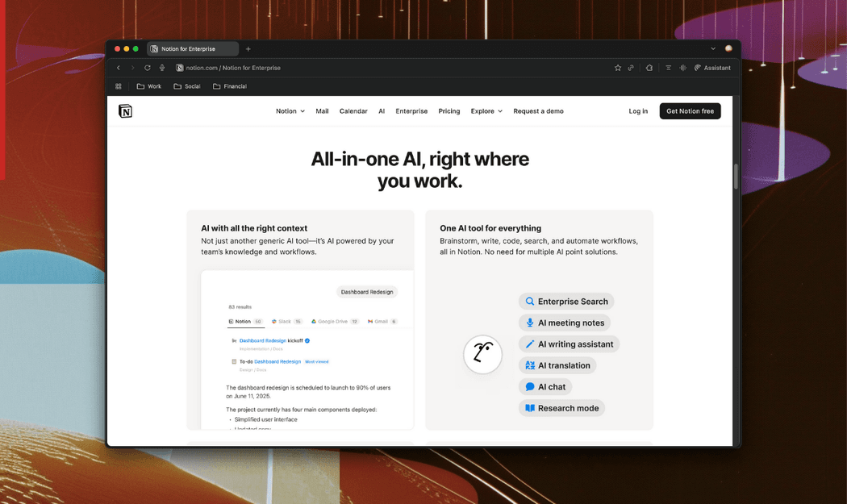Image resolution: width=847 pixels, height=504 pixels.
Task: Click the Research mode pill
Action: coord(561,408)
